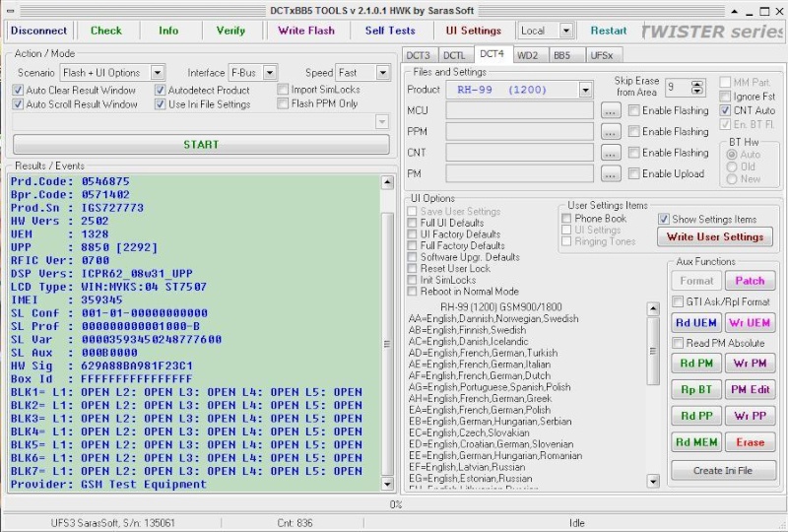Select AD=English,French,German,Turkish language row
Screen dimensions: 788x532
pyautogui.click(x=483, y=353)
